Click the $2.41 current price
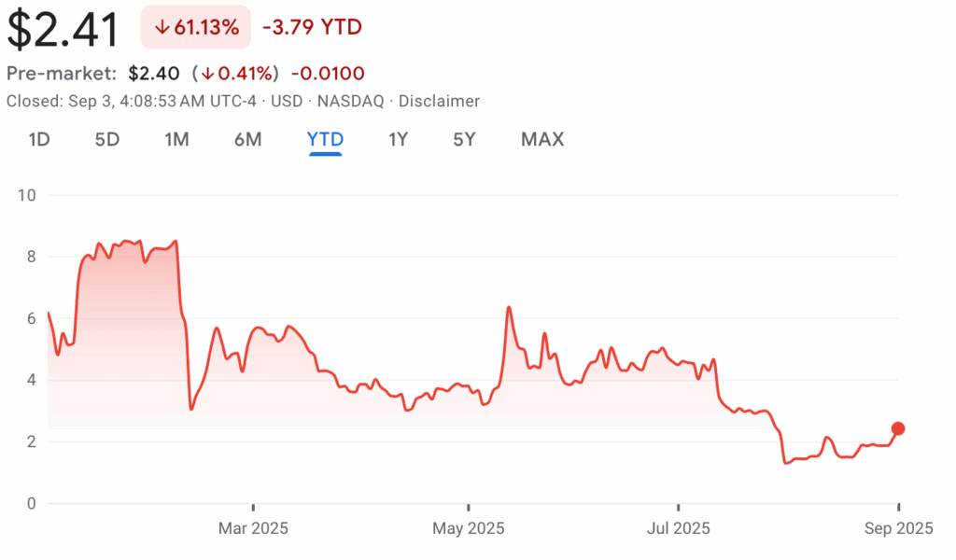 pyautogui.click(x=63, y=29)
